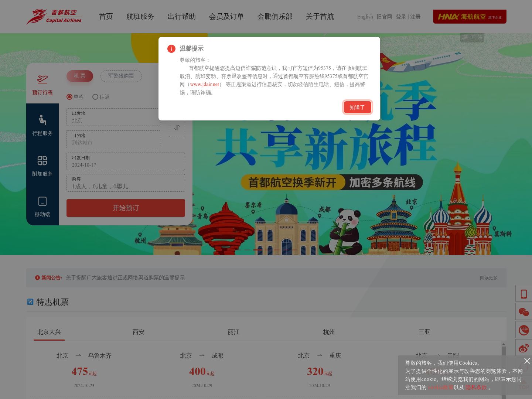The width and height of the screenshot is (532, 399).
Task: Select the 北京大兴 deals tab
Action: pyautogui.click(x=49, y=332)
